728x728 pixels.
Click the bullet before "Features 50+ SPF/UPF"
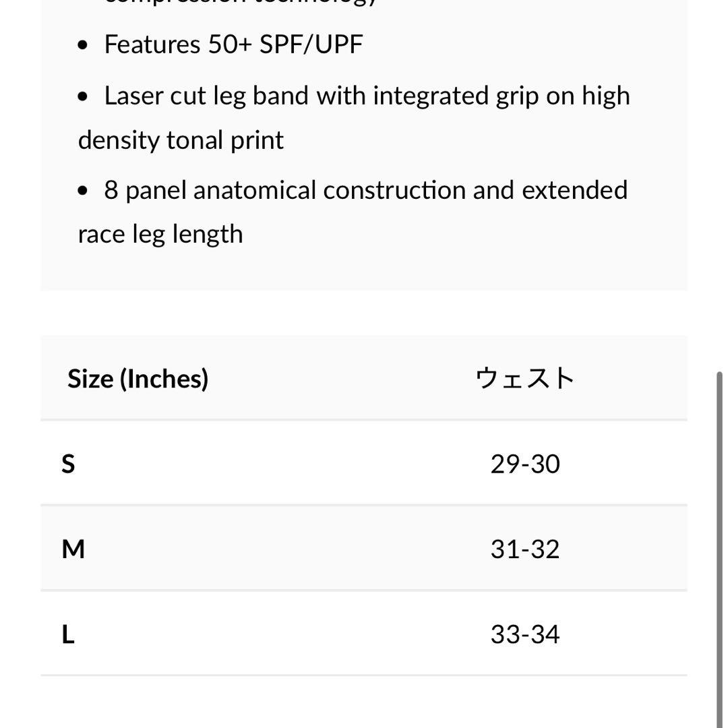tap(83, 45)
